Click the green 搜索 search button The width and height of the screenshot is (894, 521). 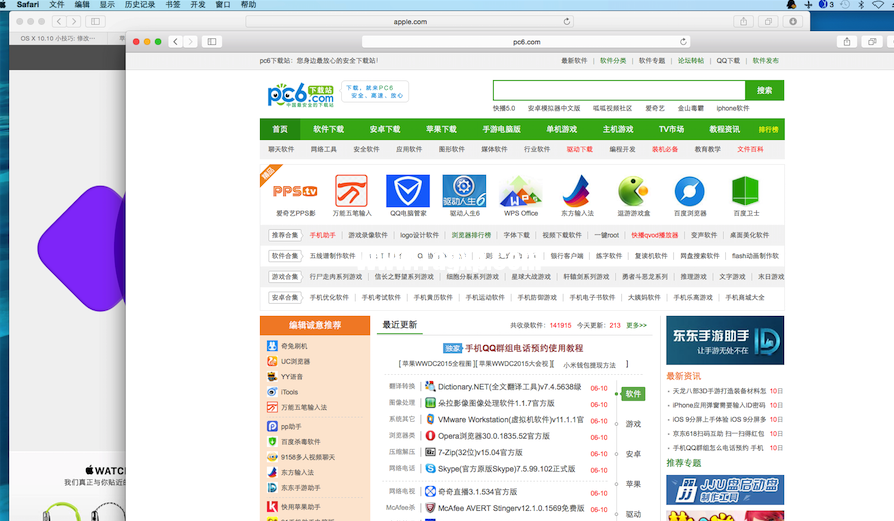click(765, 90)
